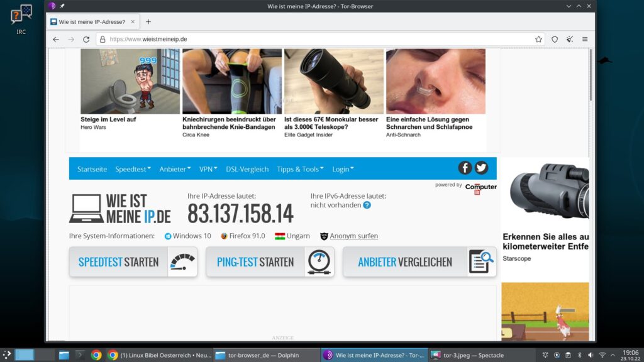This screenshot has width=644, height=362.
Task: Launch the terminal from taskbar
Action: point(80,355)
